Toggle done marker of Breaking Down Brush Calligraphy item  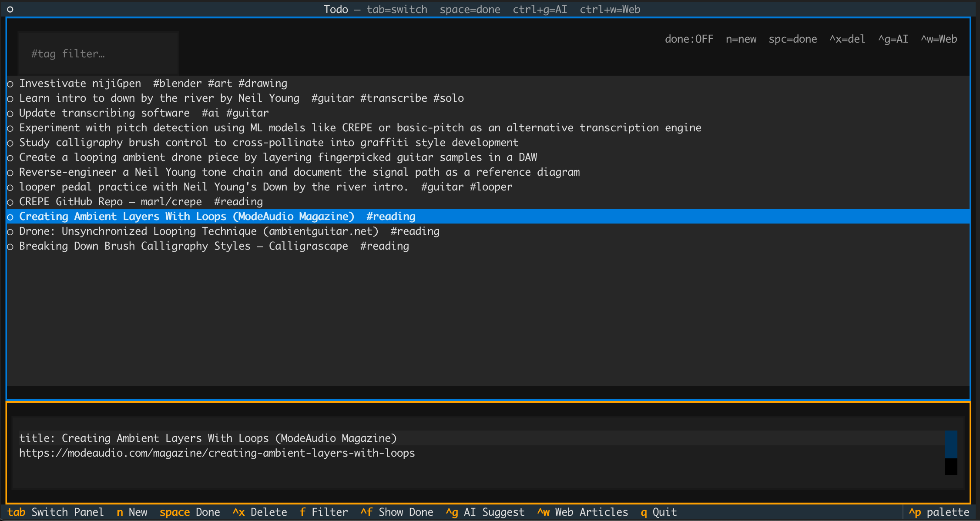point(10,247)
